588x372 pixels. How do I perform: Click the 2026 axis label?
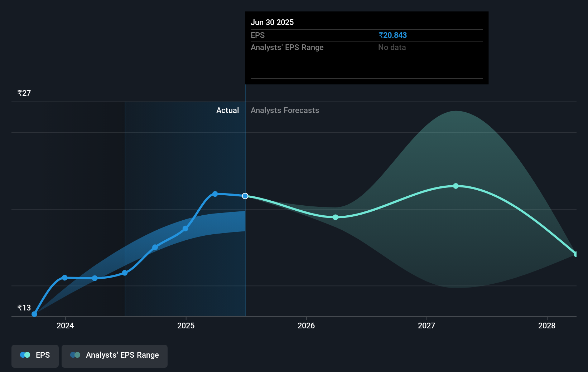tap(306, 325)
